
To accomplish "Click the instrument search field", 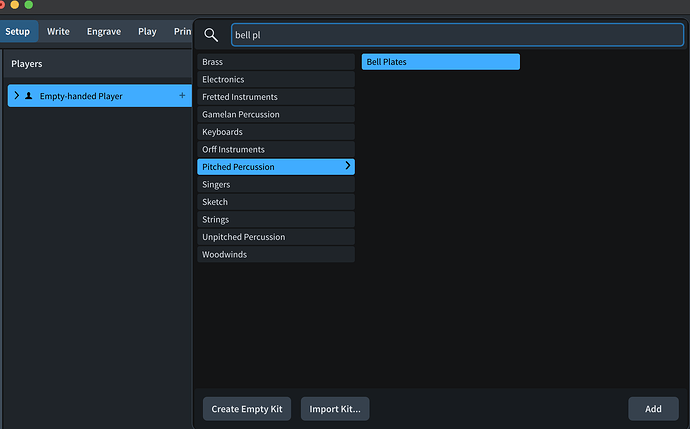I will tap(457, 35).
